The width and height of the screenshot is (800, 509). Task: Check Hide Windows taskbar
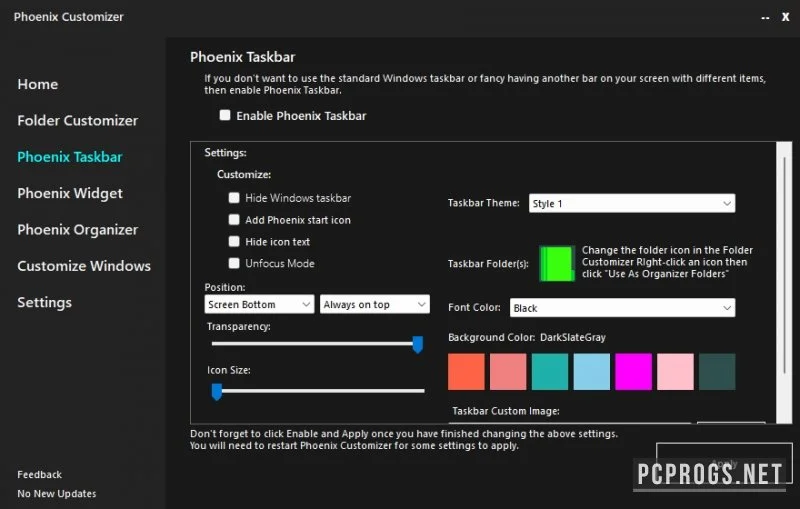click(234, 198)
